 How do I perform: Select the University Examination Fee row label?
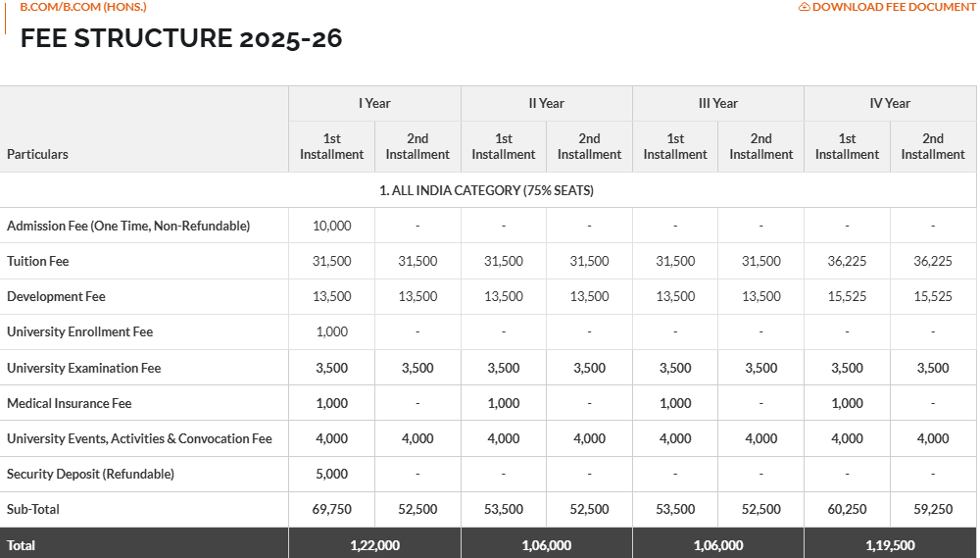84,368
